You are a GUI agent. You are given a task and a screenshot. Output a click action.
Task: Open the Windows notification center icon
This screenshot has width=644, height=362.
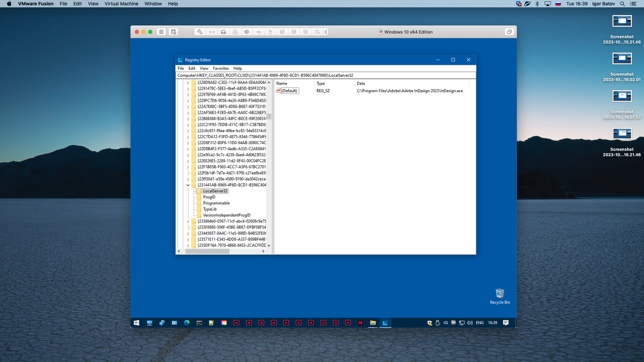506,323
